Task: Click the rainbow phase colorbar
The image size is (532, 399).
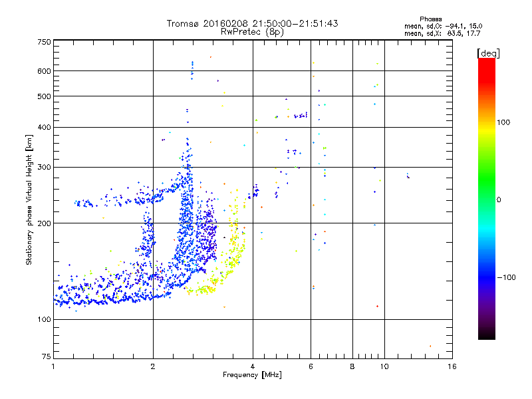Action: (x=487, y=198)
